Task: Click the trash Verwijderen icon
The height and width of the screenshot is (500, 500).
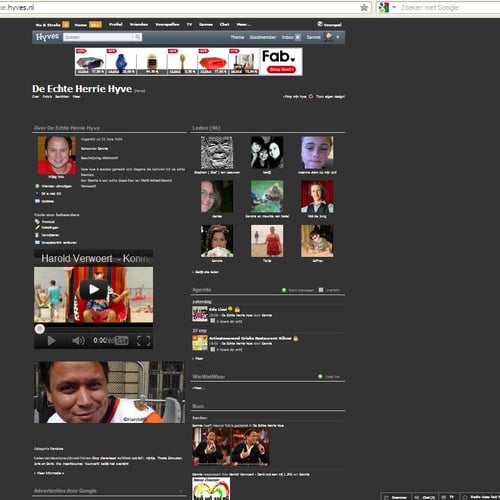Action: (x=37, y=235)
